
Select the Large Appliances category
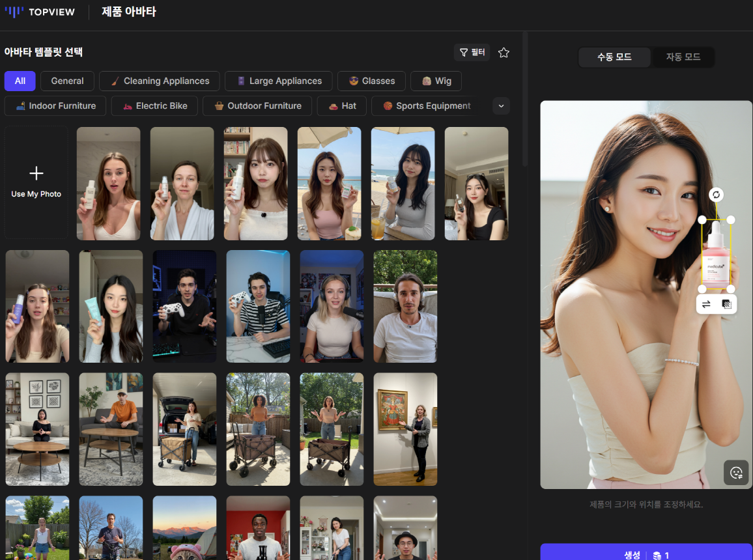click(279, 81)
